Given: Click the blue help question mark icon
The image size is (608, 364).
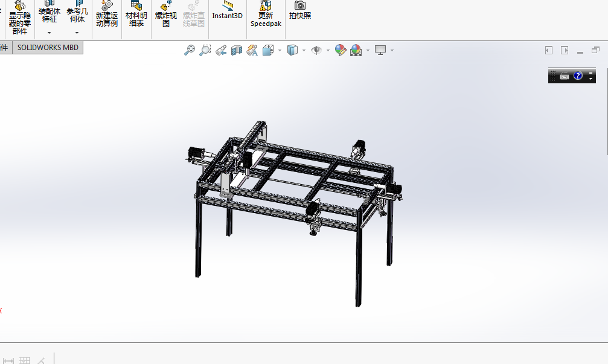Looking at the screenshot, I should [x=578, y=75].
